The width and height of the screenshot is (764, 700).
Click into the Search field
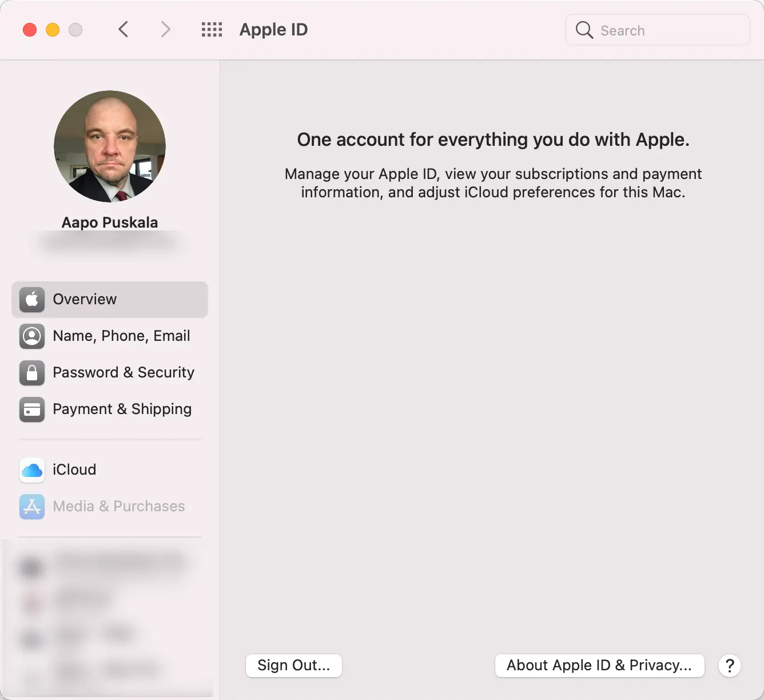click(x=657, y=30)
